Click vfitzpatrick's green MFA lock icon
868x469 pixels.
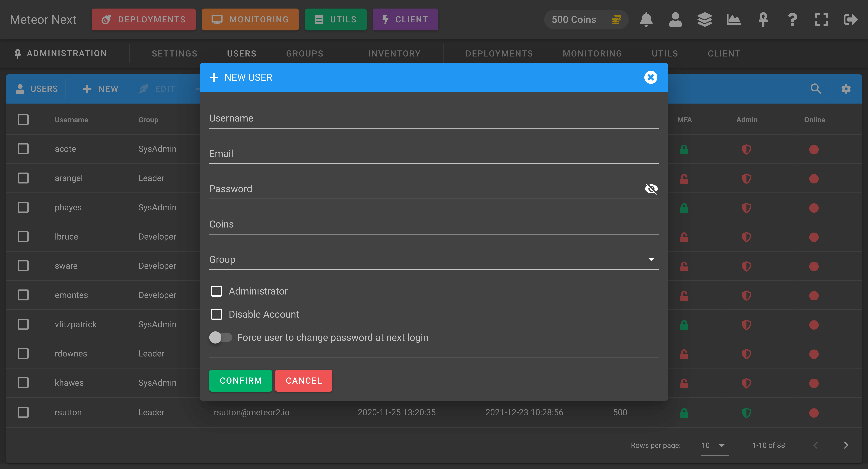coord(684,325)
